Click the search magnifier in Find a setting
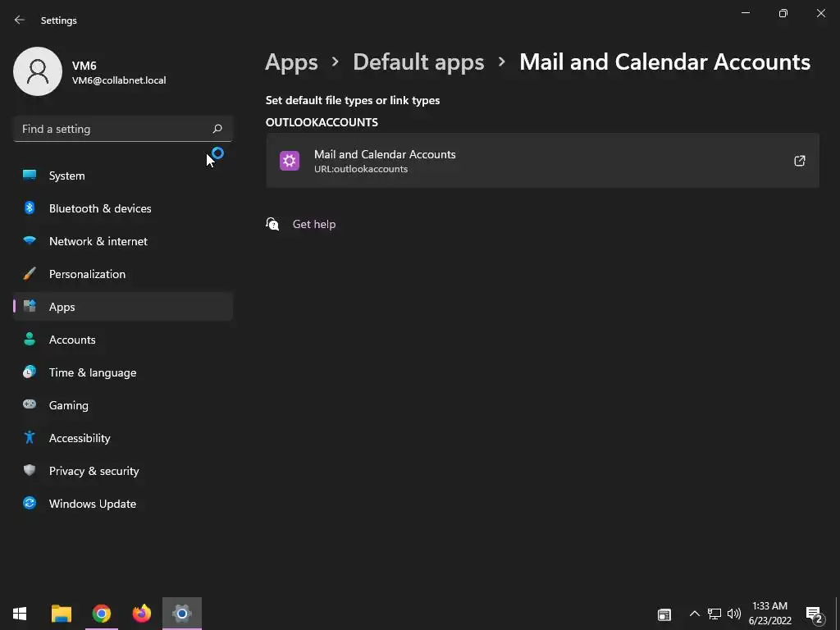The width and height of the screenshot is (840, 630). click(217, 129)
